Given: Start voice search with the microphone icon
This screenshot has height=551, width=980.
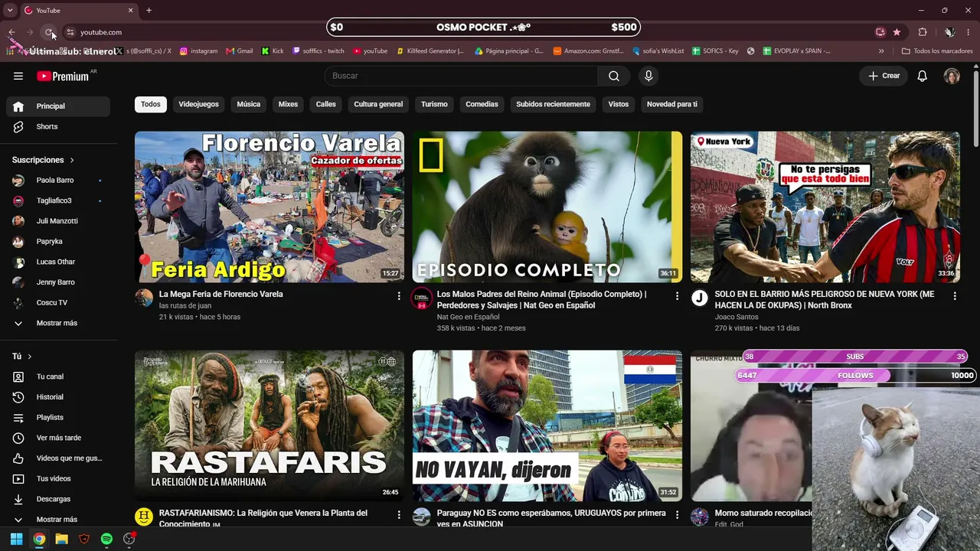Looking at the screenshot, I should click(x=648, y=76).
